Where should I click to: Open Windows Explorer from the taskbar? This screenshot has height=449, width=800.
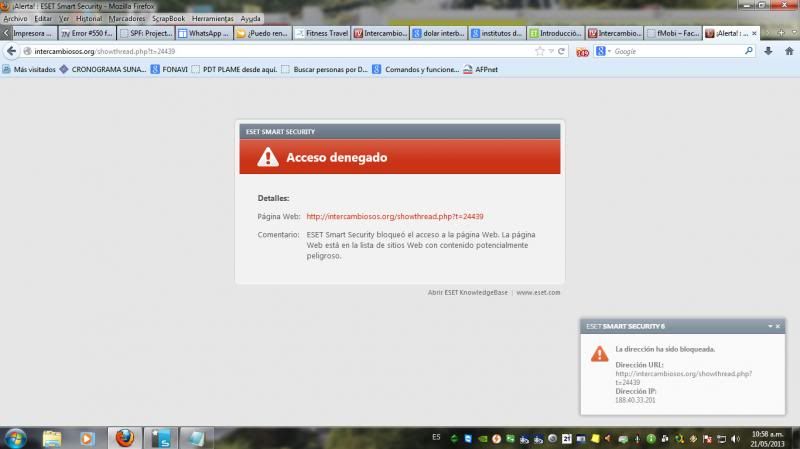(52, 438)
